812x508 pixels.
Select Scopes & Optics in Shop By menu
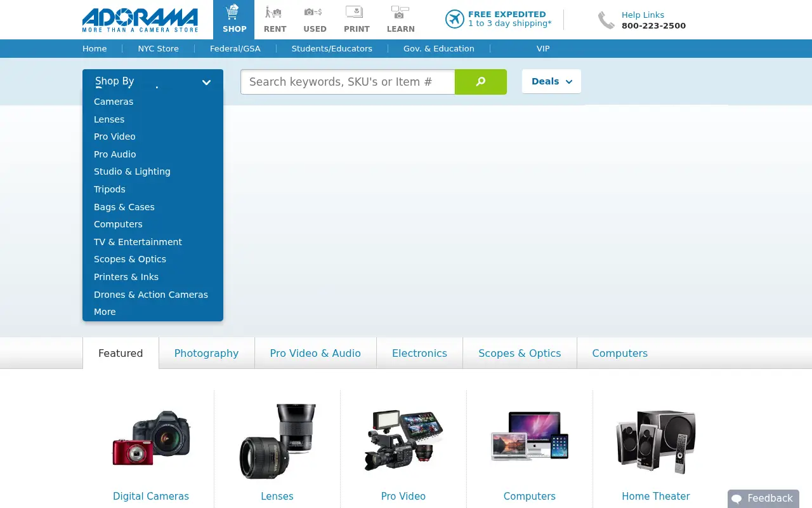pyautogui.click(x=130, y=259)
